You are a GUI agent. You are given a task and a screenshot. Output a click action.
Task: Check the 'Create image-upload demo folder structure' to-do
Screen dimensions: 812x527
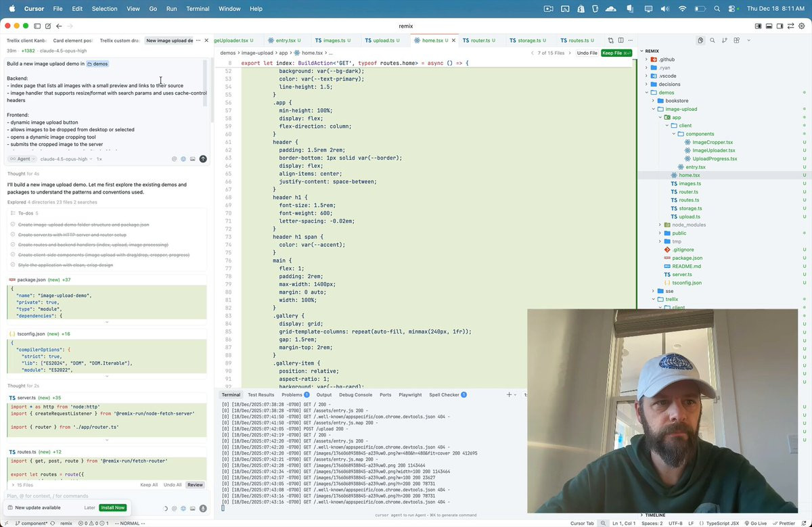(x=13, y=225)
